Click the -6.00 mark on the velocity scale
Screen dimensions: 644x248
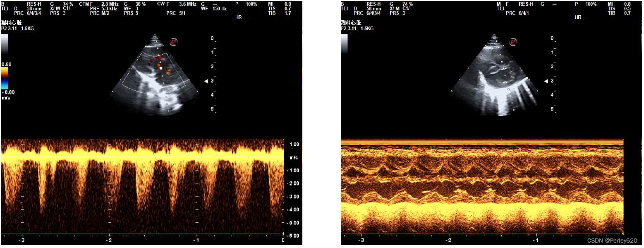293,236
